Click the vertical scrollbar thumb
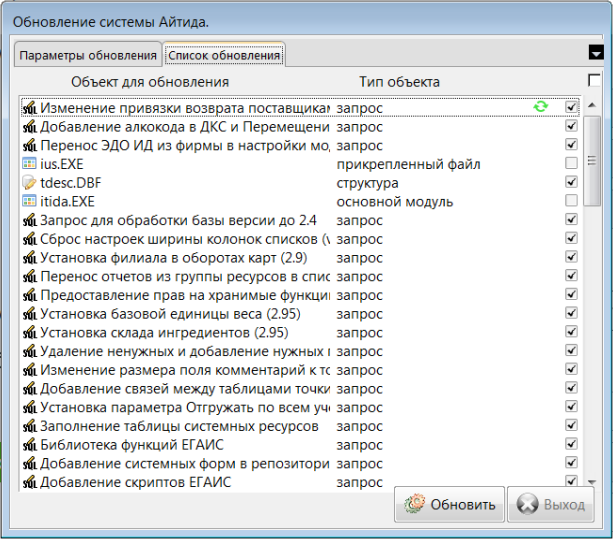This screenshot has height=539, width=613. pos(592,161)
